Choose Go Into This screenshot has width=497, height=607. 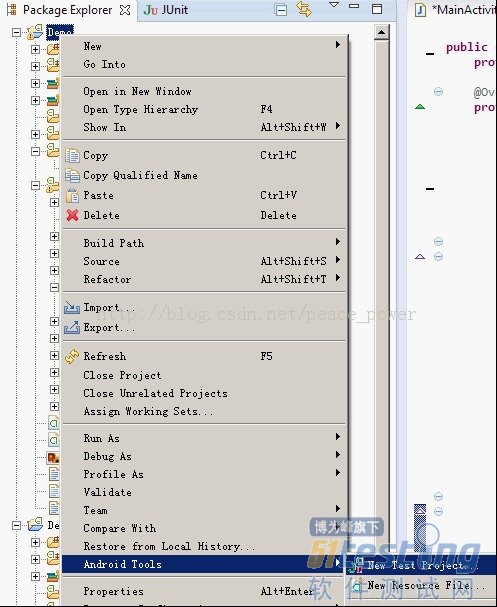[x=205, y=64]
